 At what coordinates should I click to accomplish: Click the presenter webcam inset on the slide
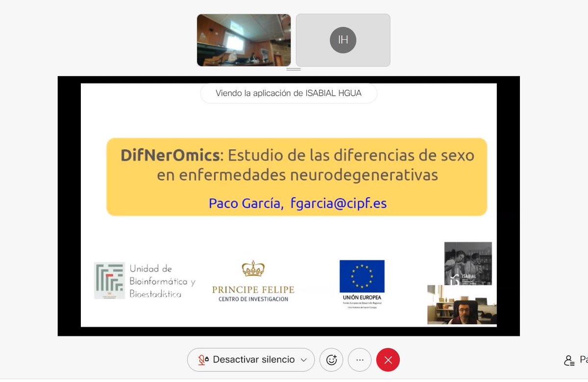point(462,305)
